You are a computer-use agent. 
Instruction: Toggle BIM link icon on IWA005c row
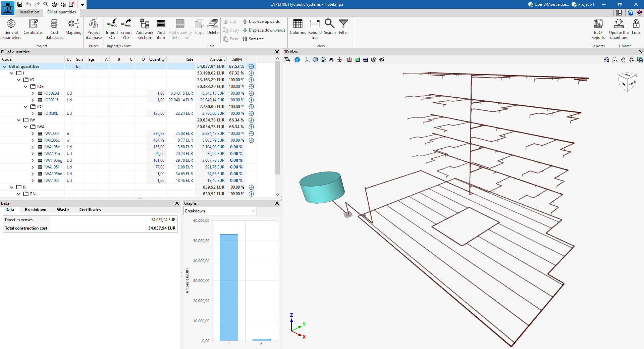tap(251, 140)
